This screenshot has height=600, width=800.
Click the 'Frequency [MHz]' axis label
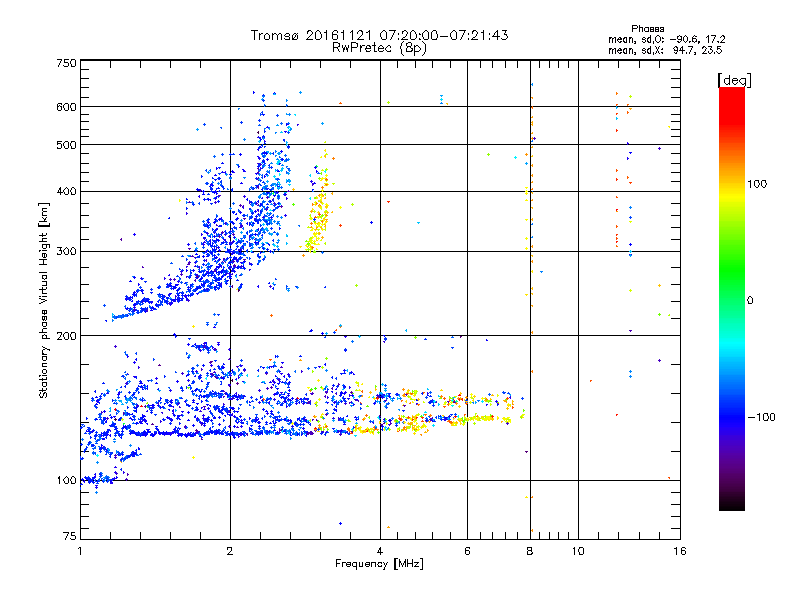379,564
